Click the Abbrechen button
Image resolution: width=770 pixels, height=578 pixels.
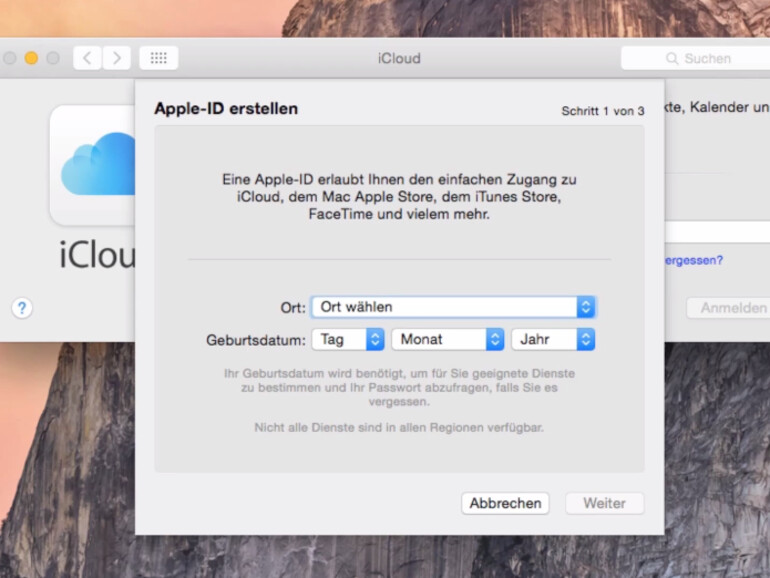(x=505, y=503)
